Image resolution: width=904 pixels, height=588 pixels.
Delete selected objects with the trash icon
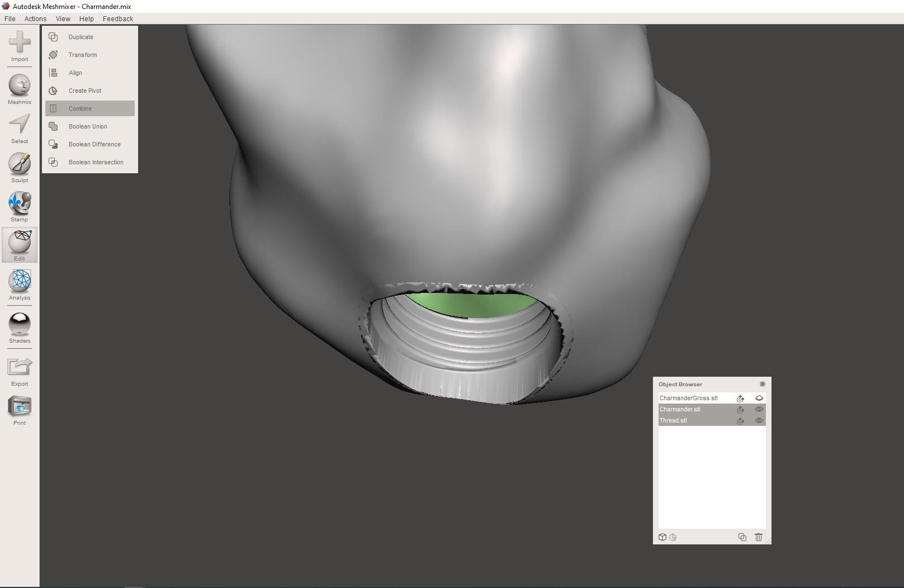point(759,537)
